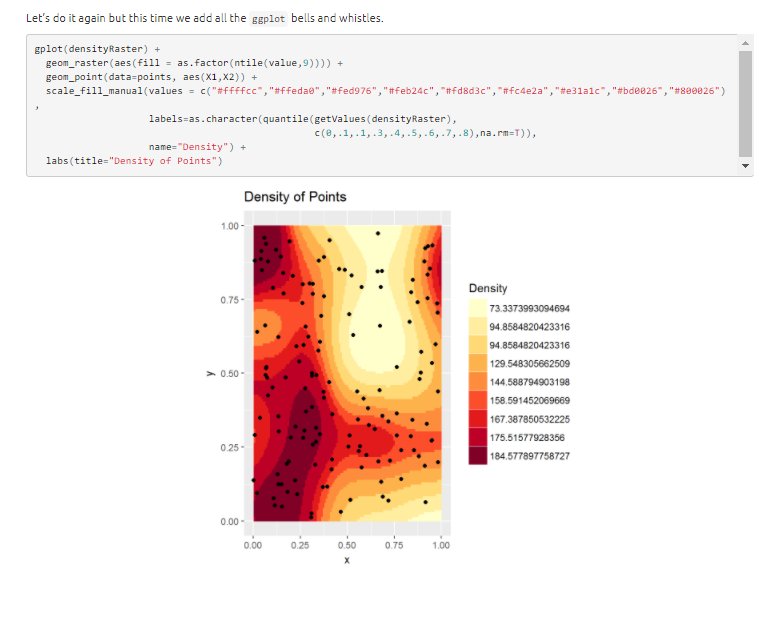Click legend label 144.588794903198
This screenshot has width=772, height=626.
pos(529,382)
